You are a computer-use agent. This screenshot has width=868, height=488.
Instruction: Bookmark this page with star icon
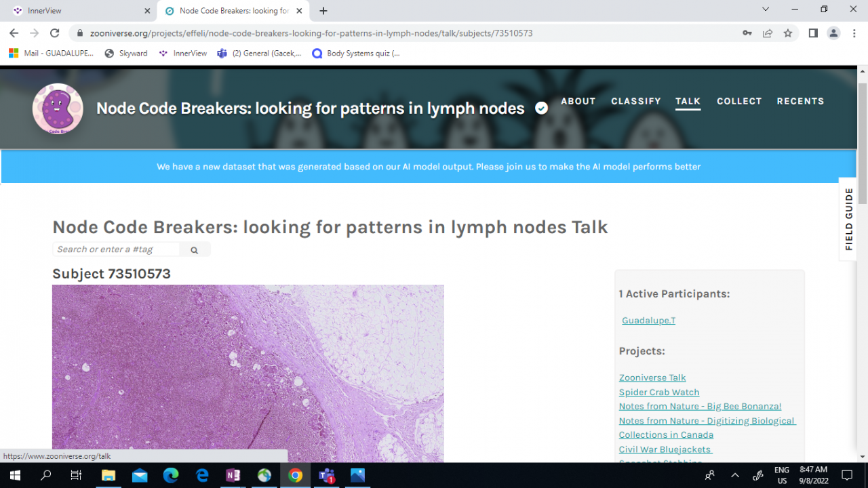click(788, 33)
